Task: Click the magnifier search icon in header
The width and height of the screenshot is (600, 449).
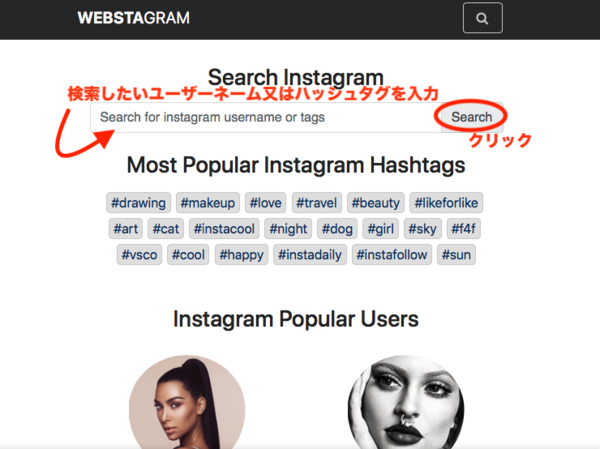Action: tap(483, 18)
